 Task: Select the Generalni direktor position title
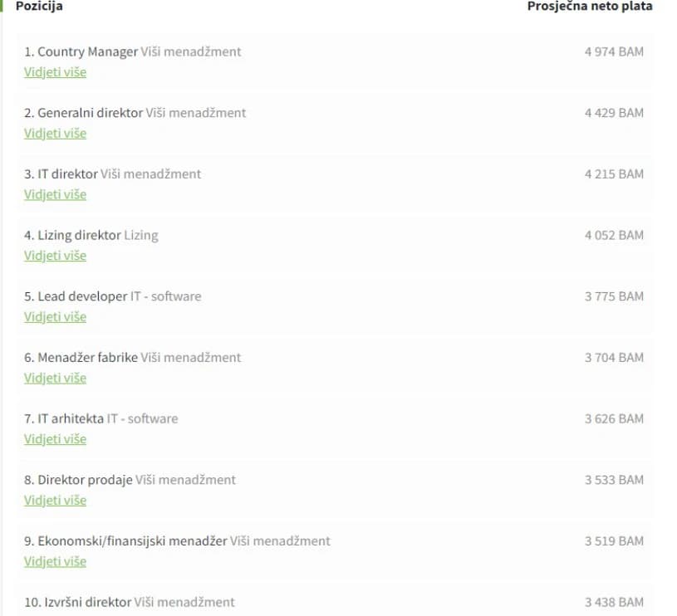(x=91, y=113)
